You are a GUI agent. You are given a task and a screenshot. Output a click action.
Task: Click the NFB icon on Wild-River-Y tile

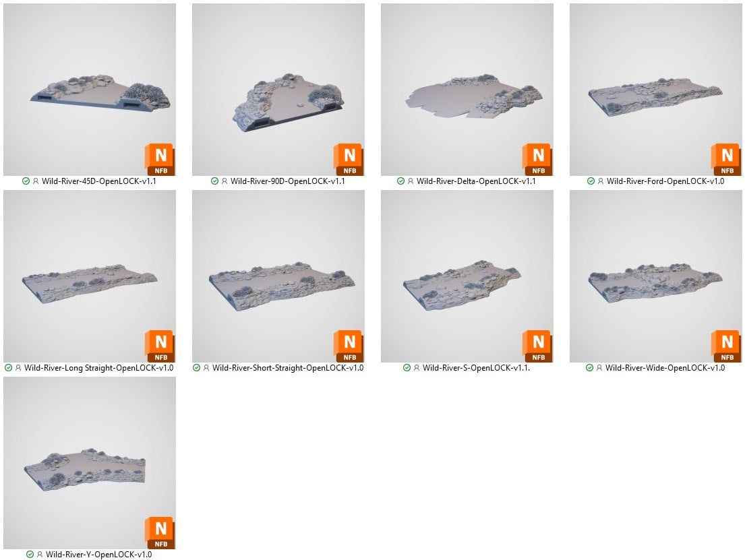point(160,533)
